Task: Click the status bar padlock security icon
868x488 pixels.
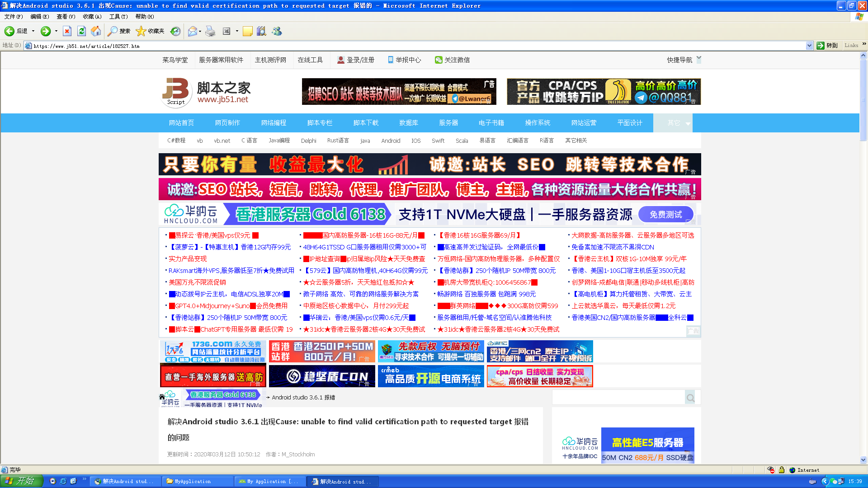Action: coord(782,470)
